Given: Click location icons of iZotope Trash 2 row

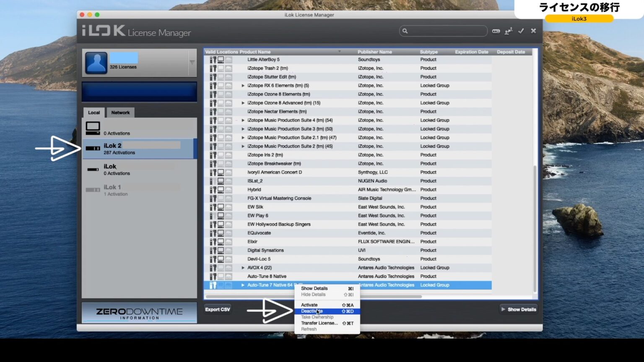Looking at the screenshot, I should (x=221, y=68).
